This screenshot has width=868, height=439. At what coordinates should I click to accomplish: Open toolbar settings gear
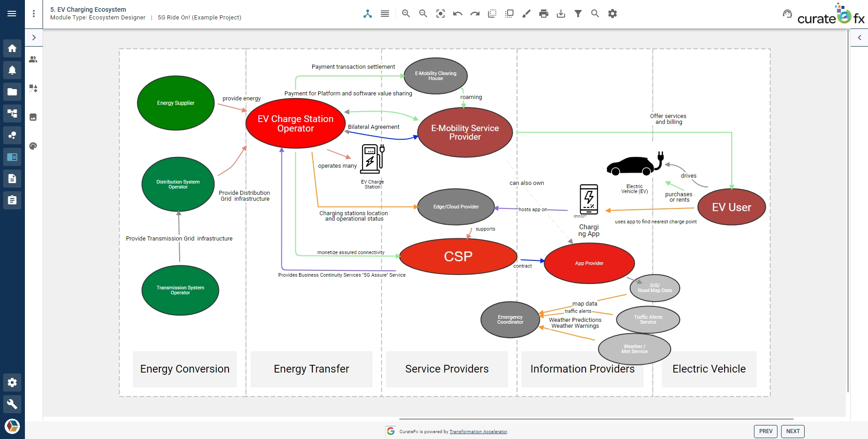612,14
